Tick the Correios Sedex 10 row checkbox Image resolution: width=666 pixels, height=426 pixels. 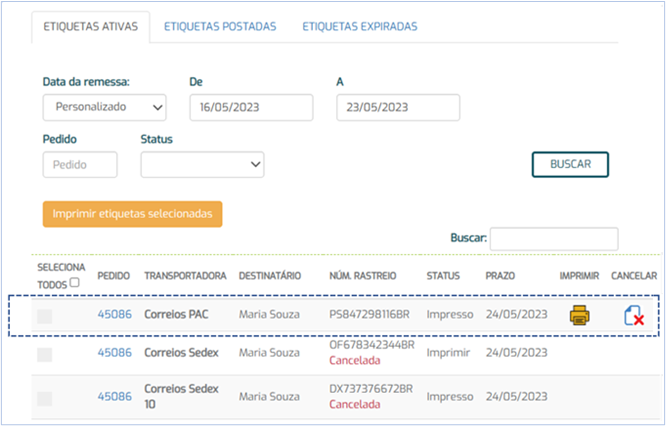pyautogui.click(x=44, y=397)
